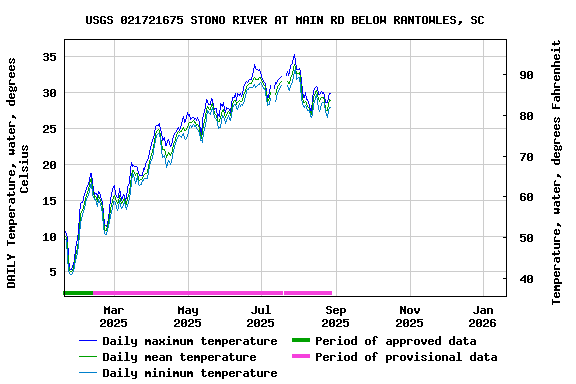Click the green approved-data bar along the chart bottom
The height and width of the screenshot is (384, 576).
click(x=78, y=293)
